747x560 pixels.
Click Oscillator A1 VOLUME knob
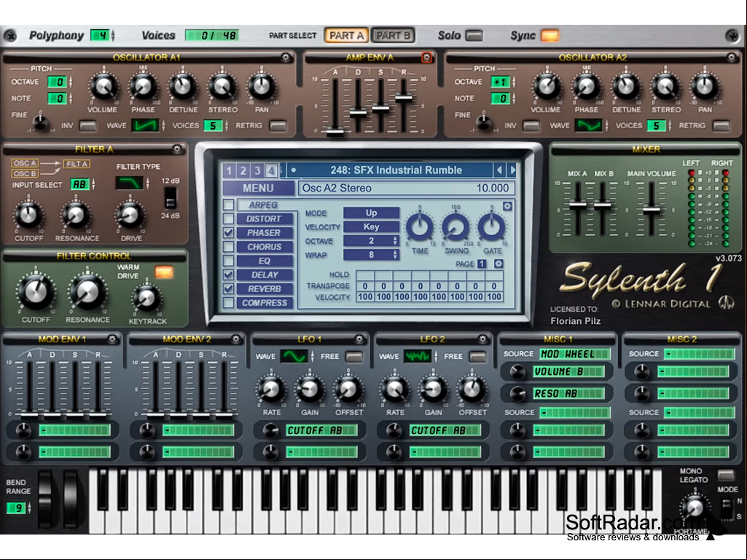tap(103, 87)
